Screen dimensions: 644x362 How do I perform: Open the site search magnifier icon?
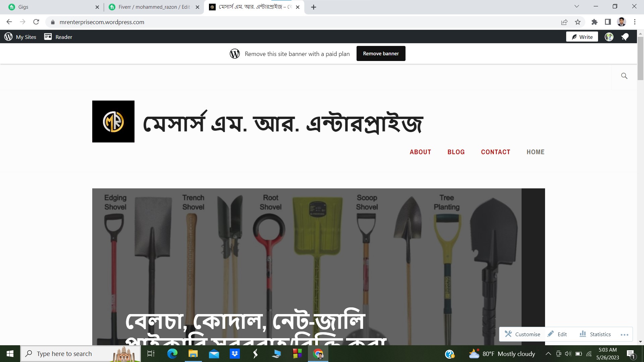624,76
